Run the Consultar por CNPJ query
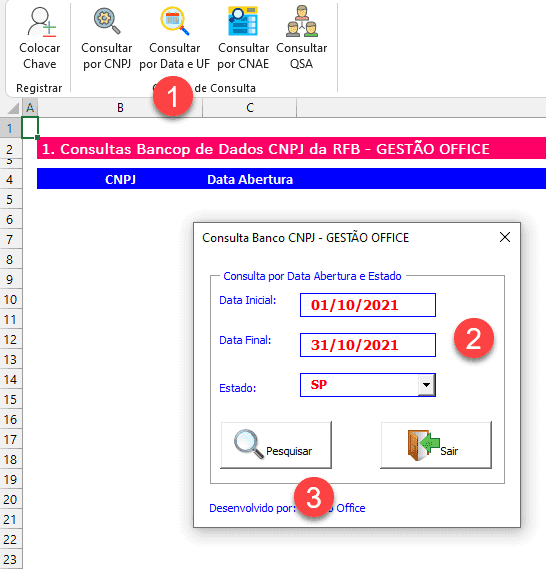This screenshot has height=569, width=546. point(107,39)
